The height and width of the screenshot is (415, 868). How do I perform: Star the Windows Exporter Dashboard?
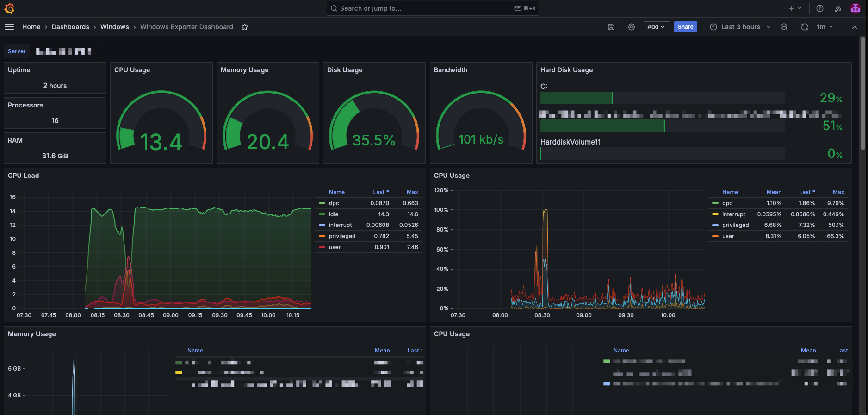coord(245,27)
